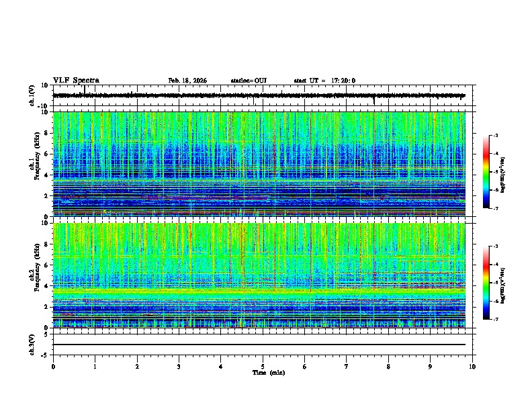The image size is (532, 411).
Task: Click time axis tick label 7
Action: tap(347, 367)
